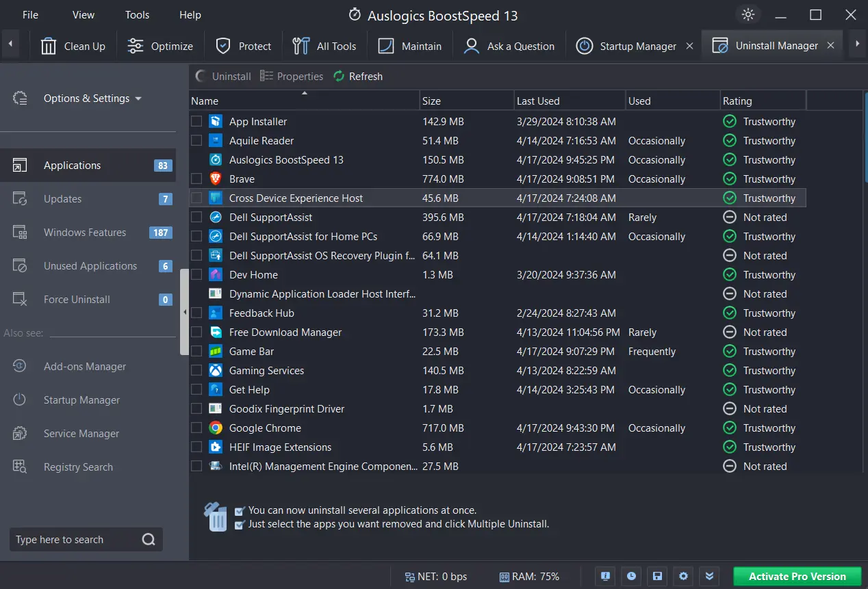
Task: Click the save disk icon in status bar
Action: [x=656, y=576]
